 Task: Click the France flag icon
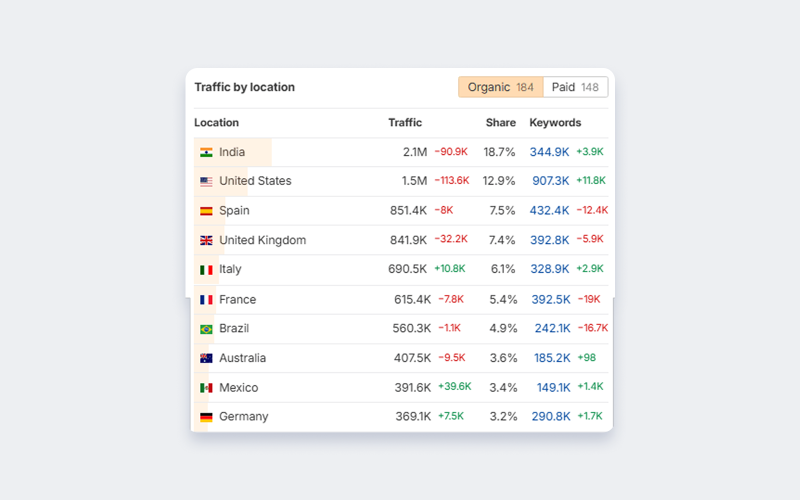(x=206, y=300)
